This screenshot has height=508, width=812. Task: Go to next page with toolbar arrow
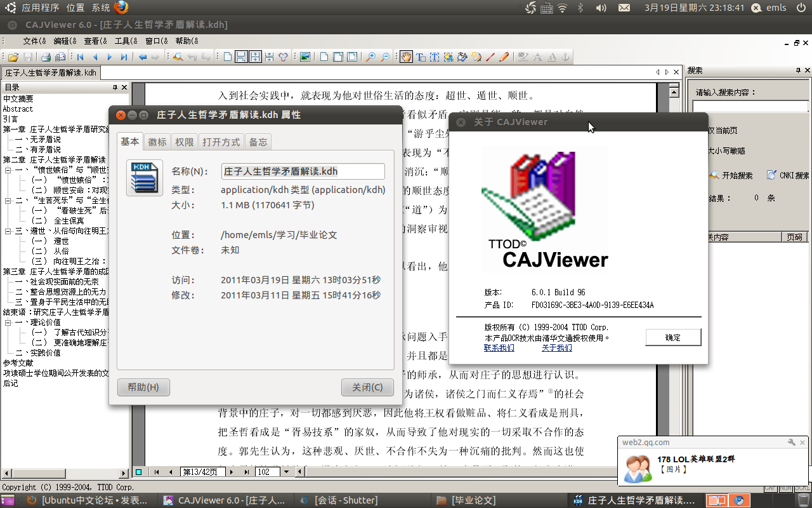(110, 57)
